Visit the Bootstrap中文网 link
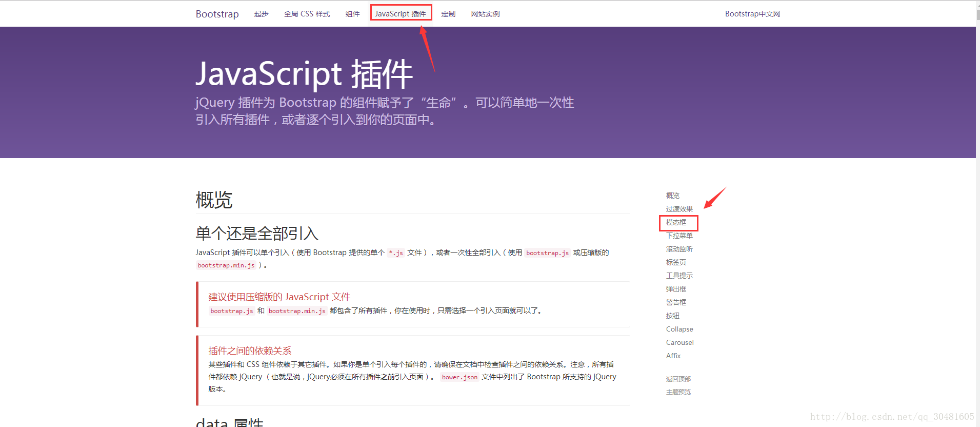Screen dimensions: 980x427 [x=752, y=14]
